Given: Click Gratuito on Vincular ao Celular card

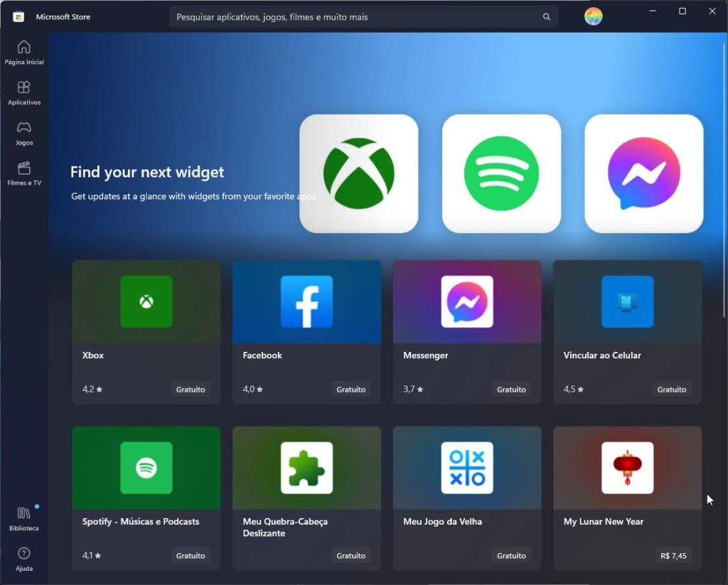Looking at the screenshot, I should coord(672,389).
